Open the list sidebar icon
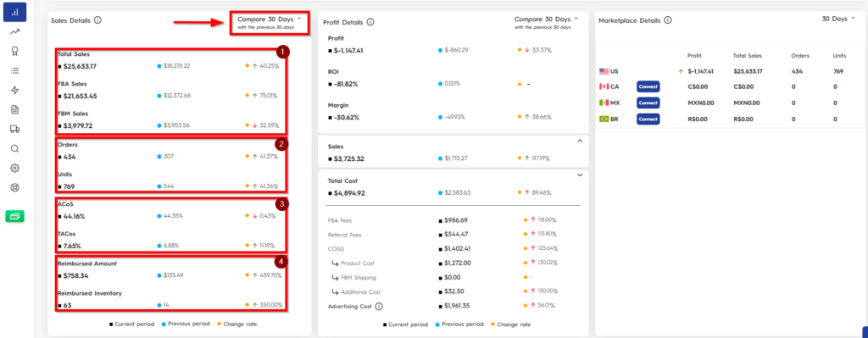The height and width of the screenshot is (338, 868). 15,70
